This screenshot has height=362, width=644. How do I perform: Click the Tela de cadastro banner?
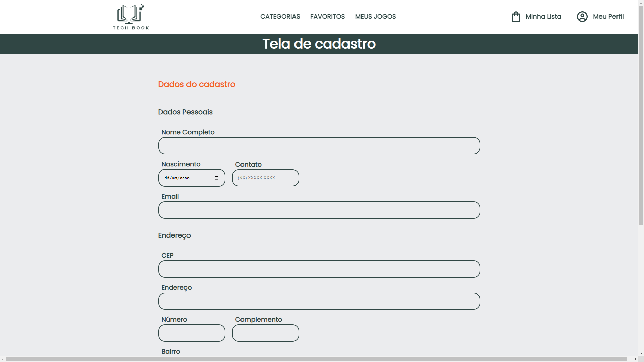click(x=319, y=43)
